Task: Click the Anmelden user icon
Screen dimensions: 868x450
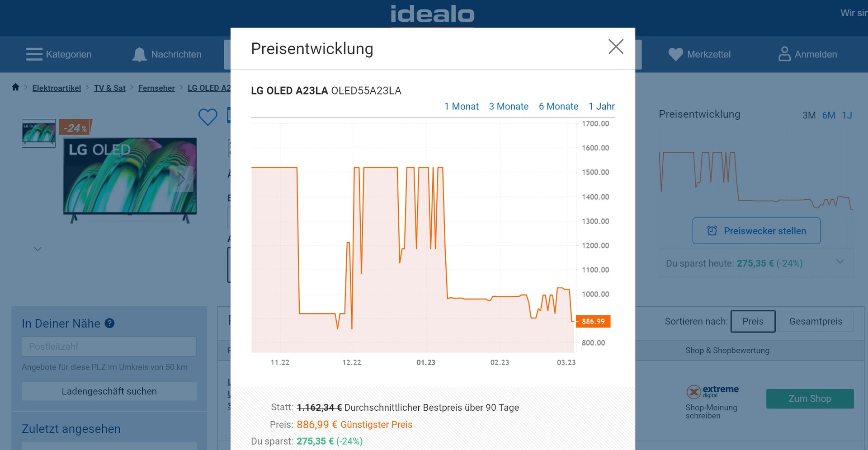Action: (784, 54)
